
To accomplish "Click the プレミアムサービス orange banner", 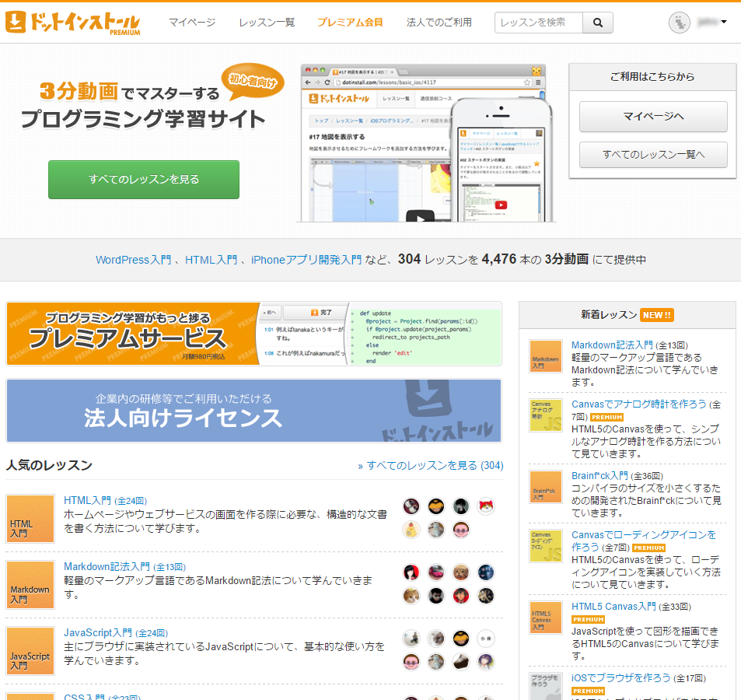I will click(x=253, y=334).
